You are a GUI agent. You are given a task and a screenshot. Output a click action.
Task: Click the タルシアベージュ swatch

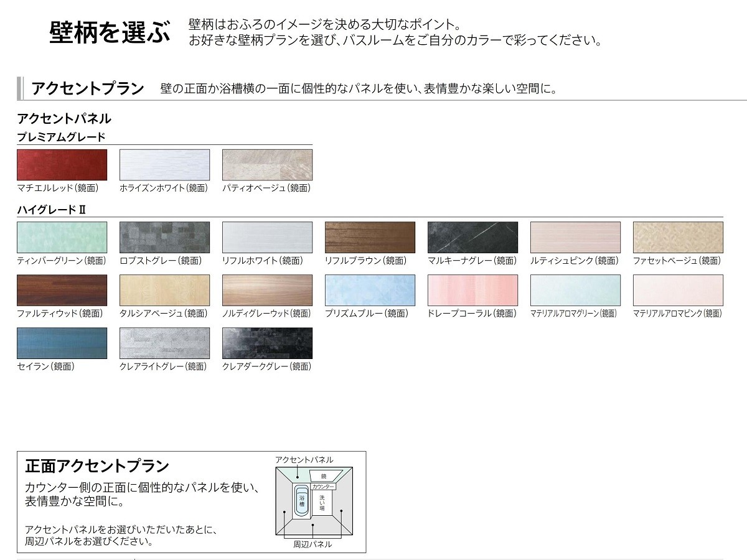[164, 290]
